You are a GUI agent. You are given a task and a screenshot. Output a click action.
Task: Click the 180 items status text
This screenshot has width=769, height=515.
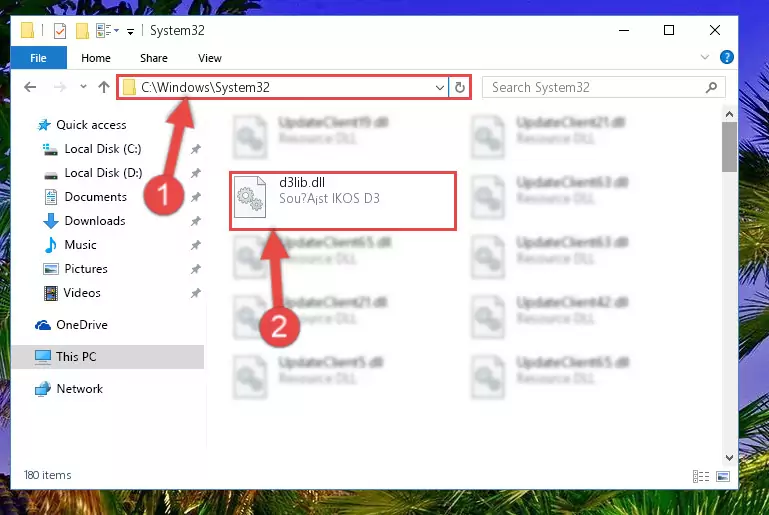(x=48, y=475)
